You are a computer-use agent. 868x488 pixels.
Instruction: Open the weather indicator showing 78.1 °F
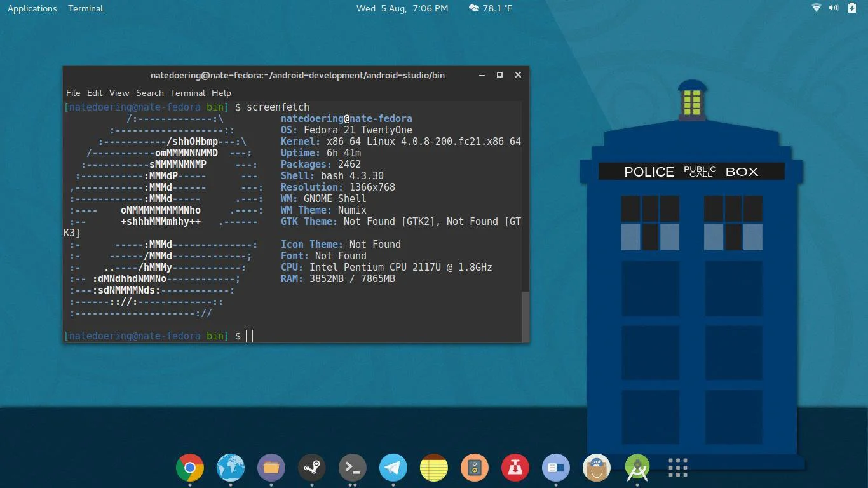(x=490, y=8)
